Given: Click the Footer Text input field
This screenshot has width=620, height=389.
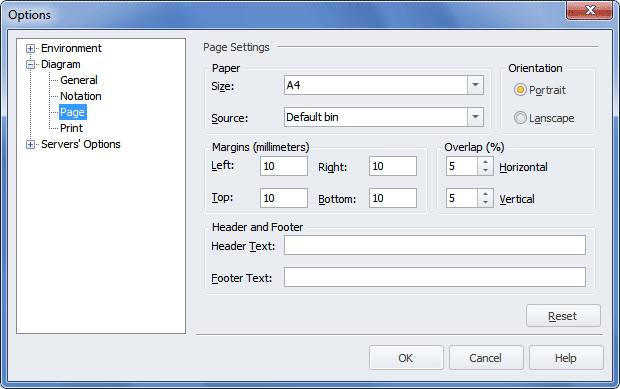Looking at the screenshot, I should coord(435,277).
